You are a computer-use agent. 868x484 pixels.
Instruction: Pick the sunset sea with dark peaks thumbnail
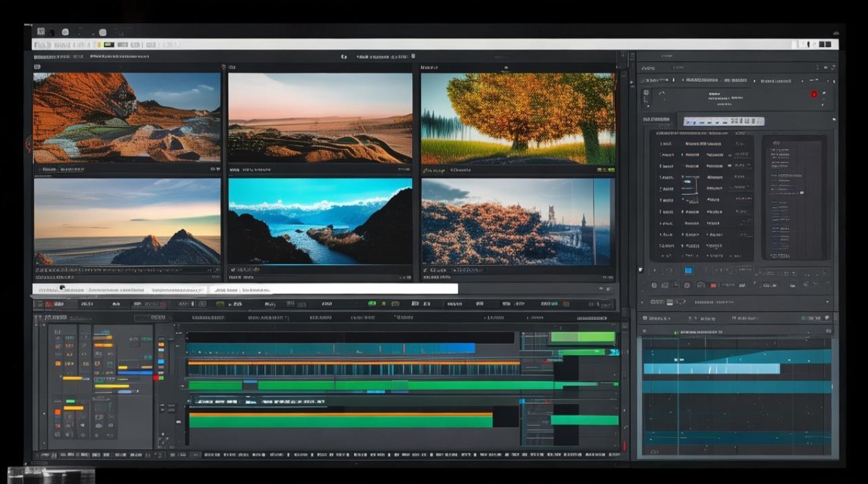127,221
